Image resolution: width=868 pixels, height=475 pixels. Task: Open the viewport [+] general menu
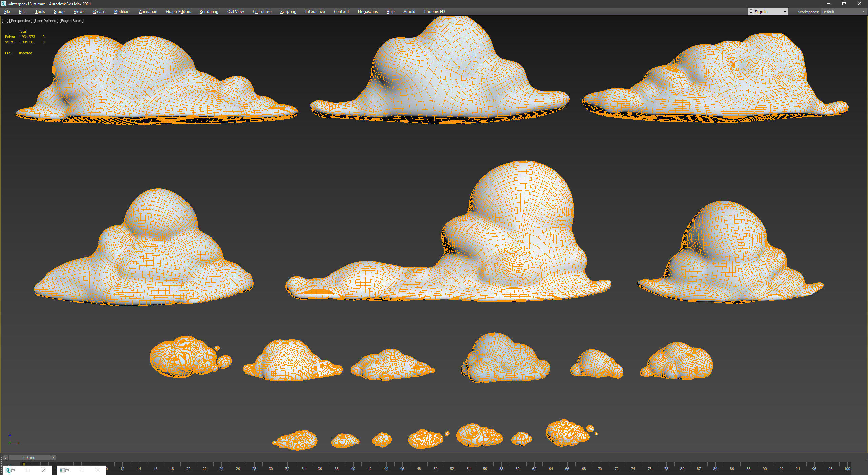[x=5, y=21]
